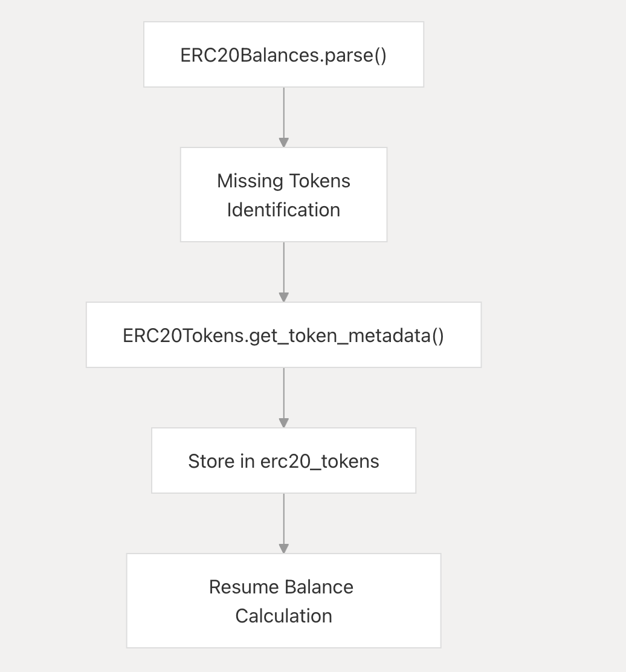626x672 pixels.
Task: Click connector line leaving Store in erc20_tokens
Action: click(x=283, y=517)
